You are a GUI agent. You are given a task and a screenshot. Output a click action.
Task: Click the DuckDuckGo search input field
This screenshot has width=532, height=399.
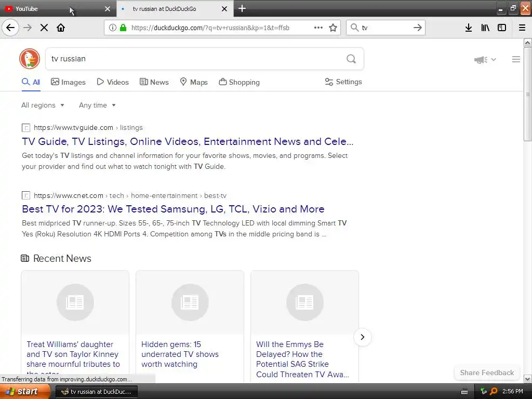tap(195, 59)
